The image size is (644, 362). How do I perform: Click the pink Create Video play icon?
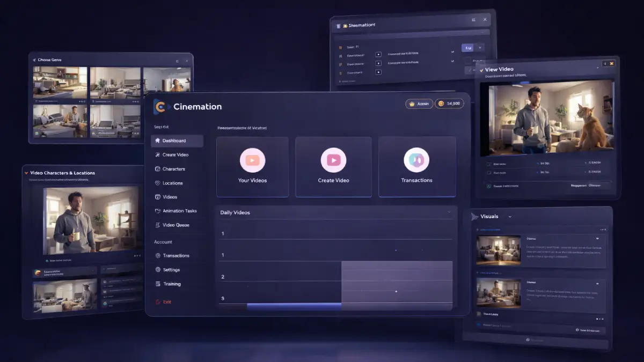pyautogui.click(x=333, y=160)
